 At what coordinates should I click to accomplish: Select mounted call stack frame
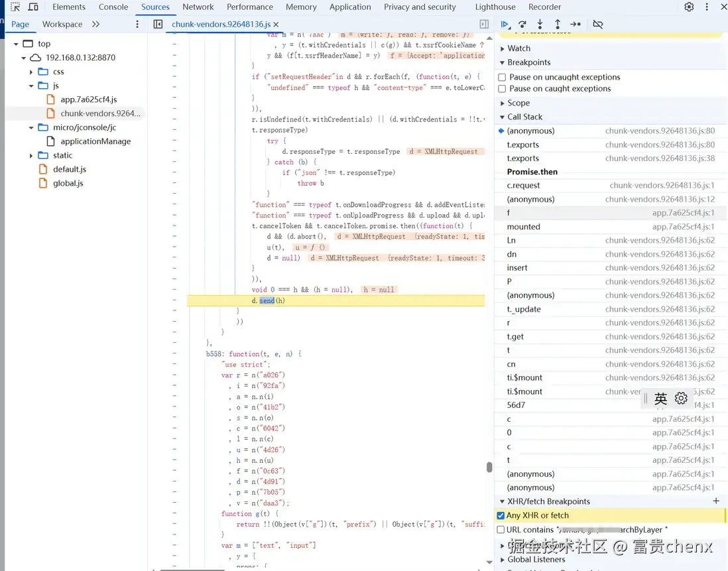coord(610,227)
